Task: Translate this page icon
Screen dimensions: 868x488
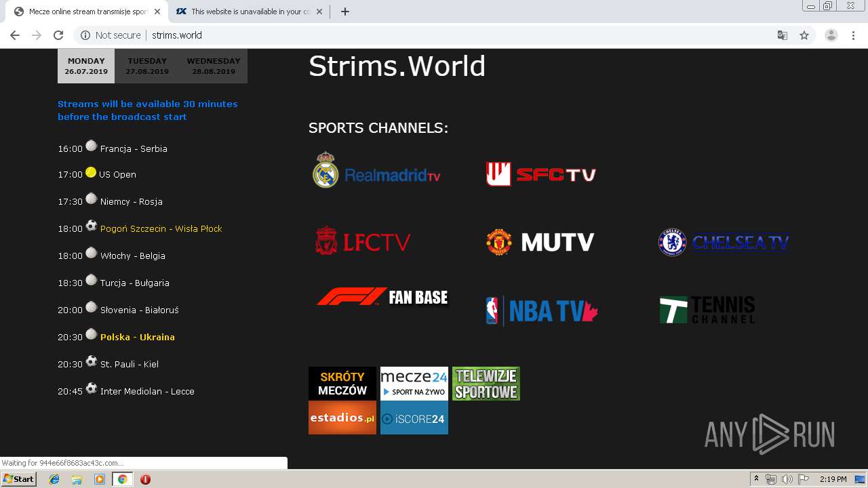Action: [783, 35]
